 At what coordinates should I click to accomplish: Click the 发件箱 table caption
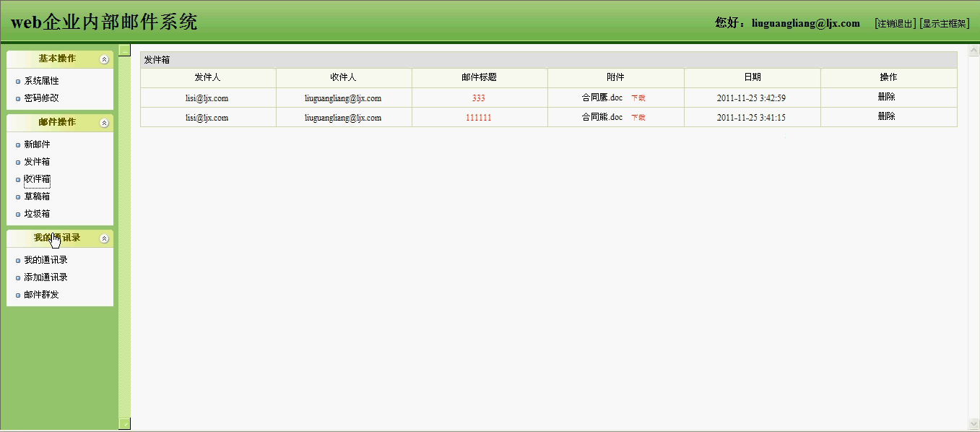[x=157, y=60]
